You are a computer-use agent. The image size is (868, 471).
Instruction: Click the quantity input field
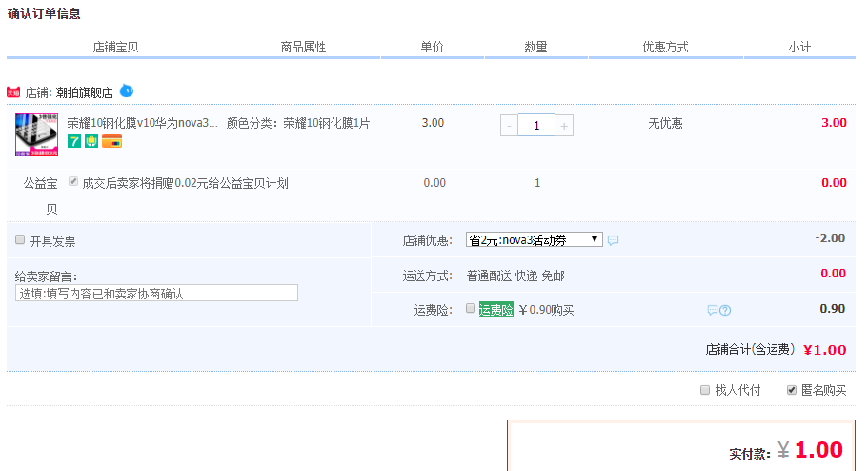[x=536, y=126]
